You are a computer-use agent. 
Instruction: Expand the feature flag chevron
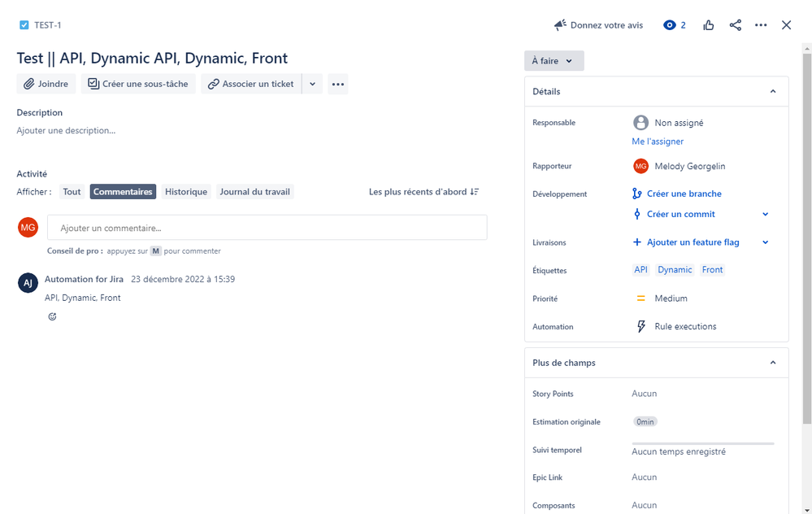(766, 242)
